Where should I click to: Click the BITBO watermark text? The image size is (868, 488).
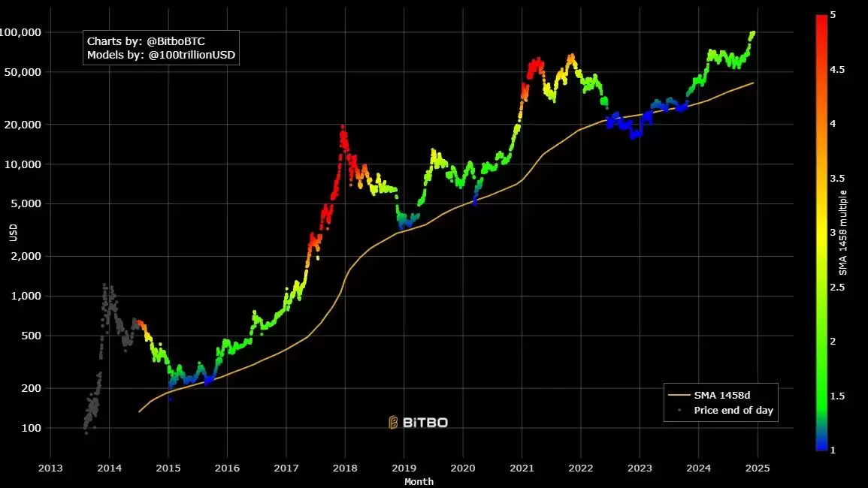pyautogui.click(x=425, y=423)
